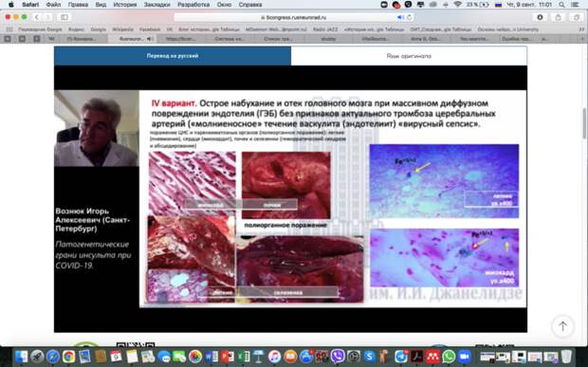
Task: Switch to Язык оригинала tab
Action: click(409, 56)
